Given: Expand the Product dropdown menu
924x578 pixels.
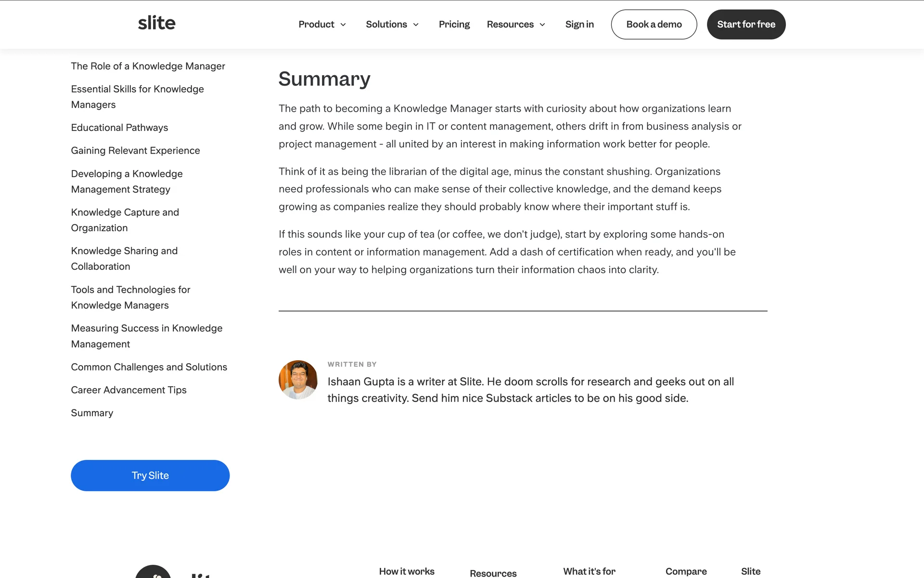Looking at the screenshot, I should (322, 25).
